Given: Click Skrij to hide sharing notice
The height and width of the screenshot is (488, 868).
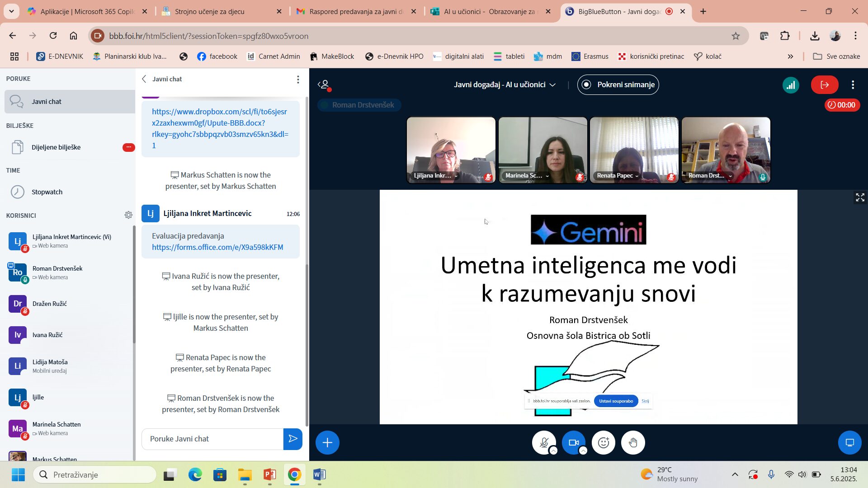Looking at the screenshot, I should point(645,401).
